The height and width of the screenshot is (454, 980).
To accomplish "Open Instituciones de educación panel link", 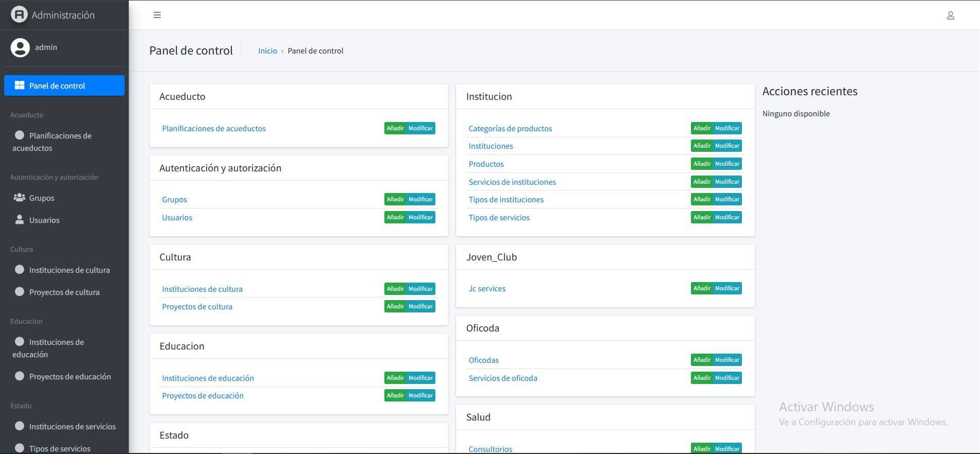I will (x=208, y=378).
